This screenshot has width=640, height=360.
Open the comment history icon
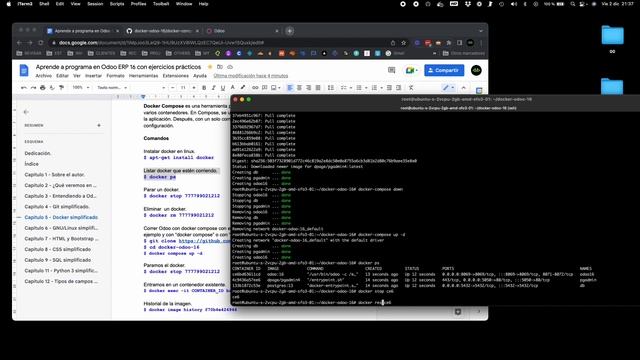click(x=391, y=70)
